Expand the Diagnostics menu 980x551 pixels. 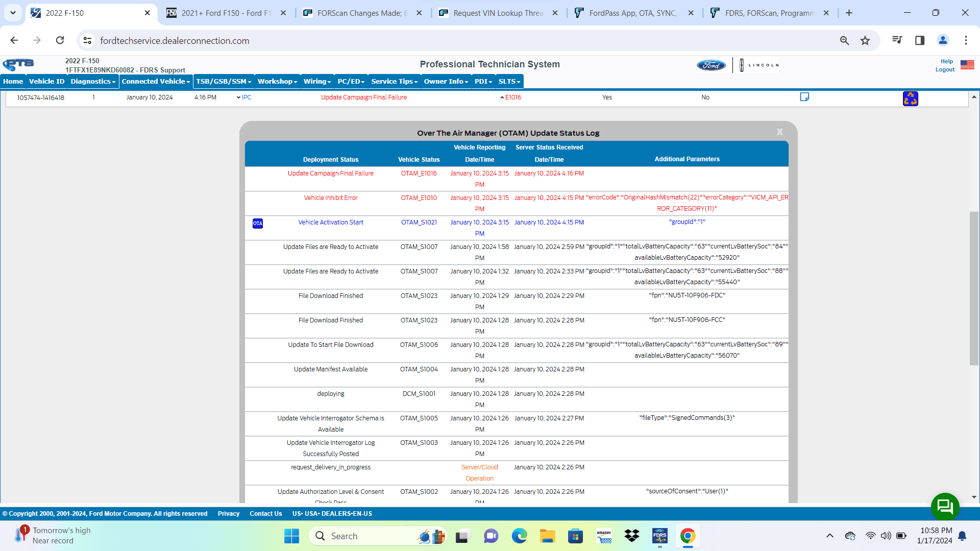[x=92, y=81]
